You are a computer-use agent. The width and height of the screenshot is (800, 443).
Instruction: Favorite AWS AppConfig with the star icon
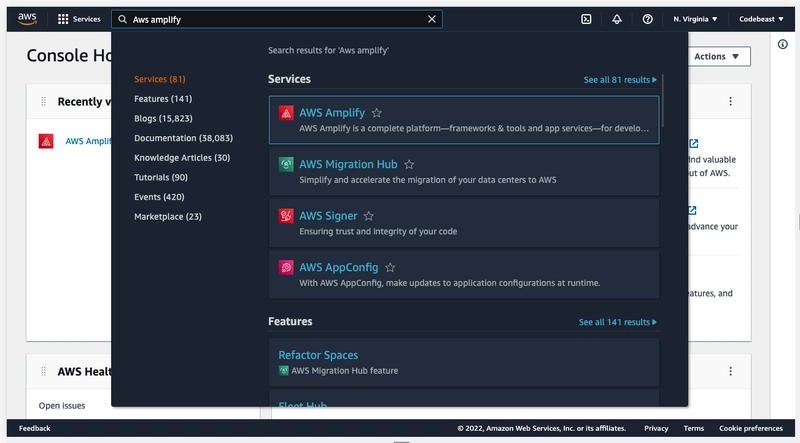coord(390,267)
